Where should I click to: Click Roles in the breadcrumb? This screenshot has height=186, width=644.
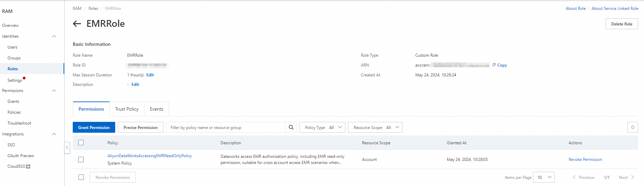coord(93,8)
